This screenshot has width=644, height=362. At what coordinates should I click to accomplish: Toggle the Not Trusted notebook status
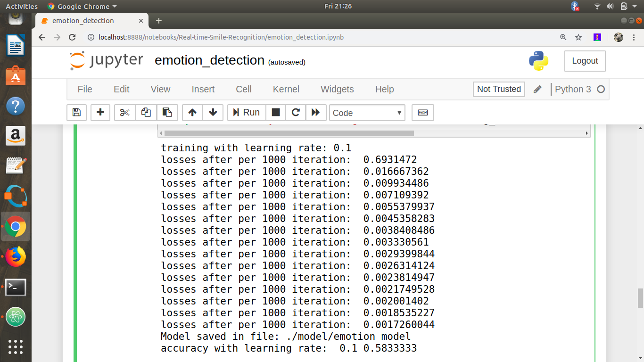499,89
